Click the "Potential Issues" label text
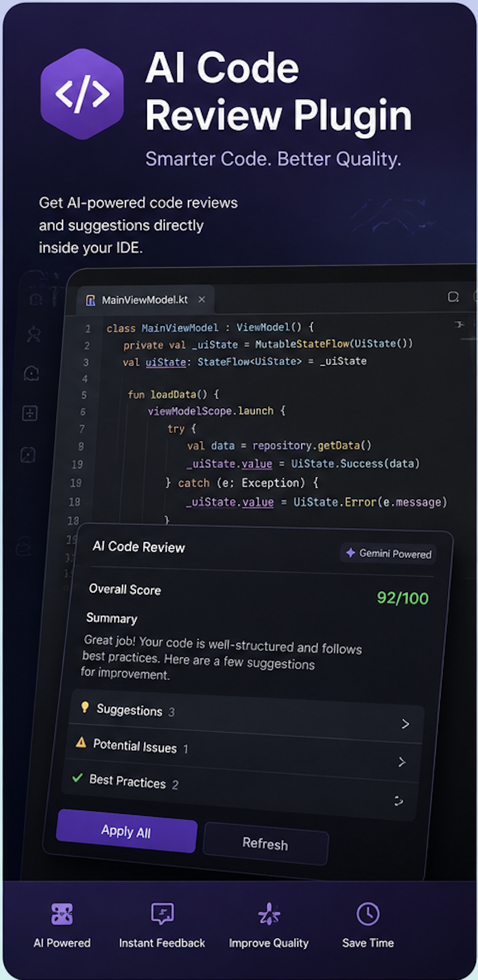Image resolution: width=478 pixels, height=980 pixels. 135,746
